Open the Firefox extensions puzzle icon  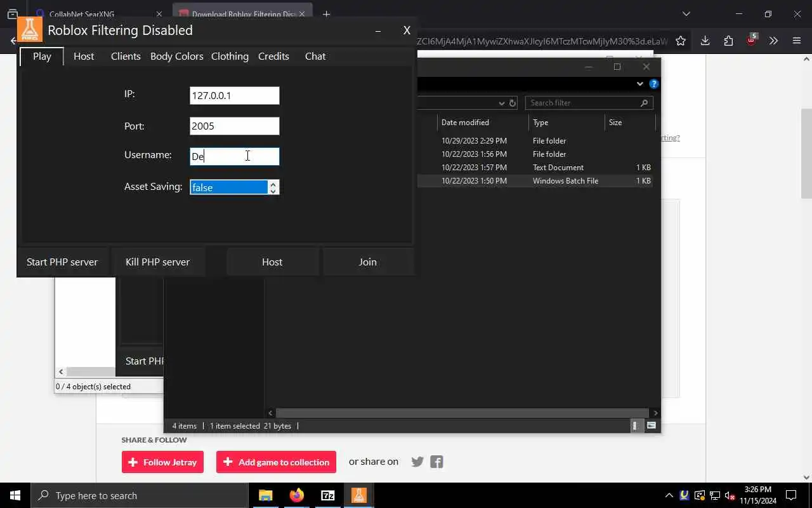click(x=728, y=41)
